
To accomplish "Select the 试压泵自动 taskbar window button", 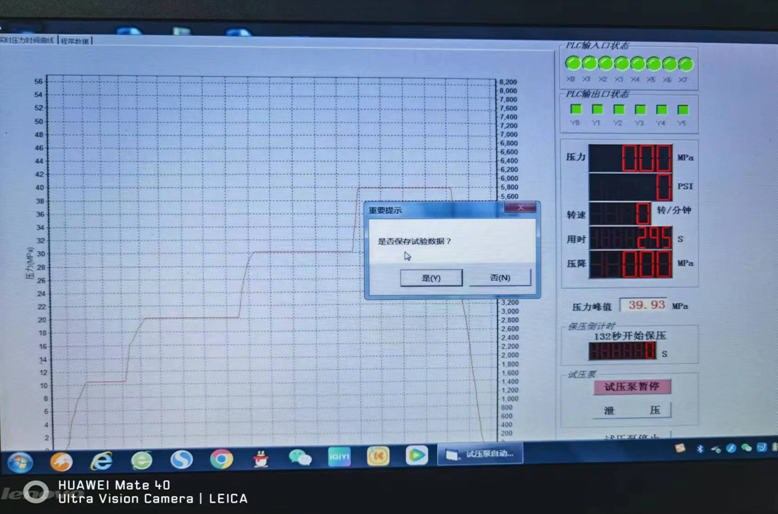I will point(481,454).
